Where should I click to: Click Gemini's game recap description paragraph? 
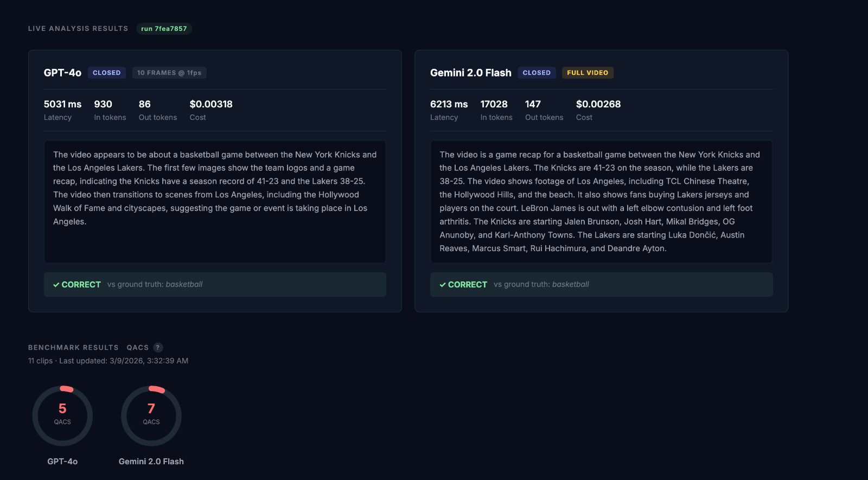click(601, 201)
